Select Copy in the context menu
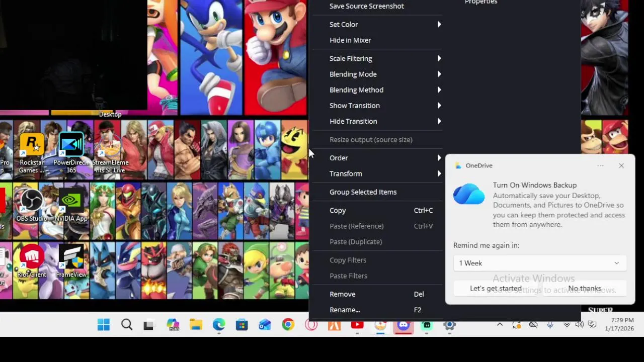Viewport: 644px width, 362px height. pyautogui.click(x=338, y=210)
